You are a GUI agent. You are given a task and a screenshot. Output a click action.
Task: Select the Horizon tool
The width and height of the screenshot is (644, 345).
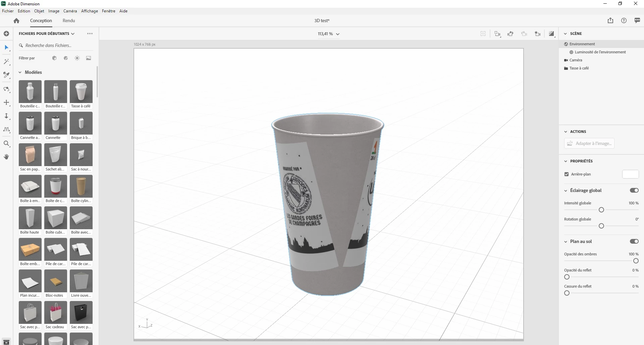click(6, 130)
